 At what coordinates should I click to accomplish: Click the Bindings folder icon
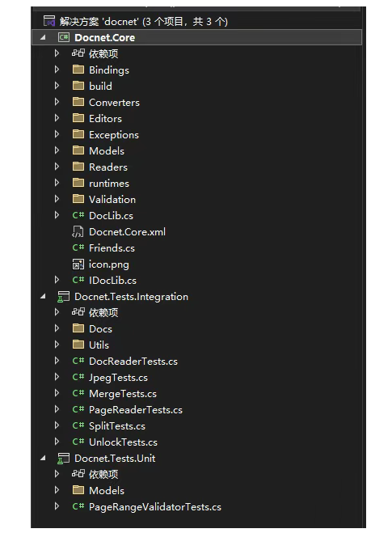(x=78, y=70)
